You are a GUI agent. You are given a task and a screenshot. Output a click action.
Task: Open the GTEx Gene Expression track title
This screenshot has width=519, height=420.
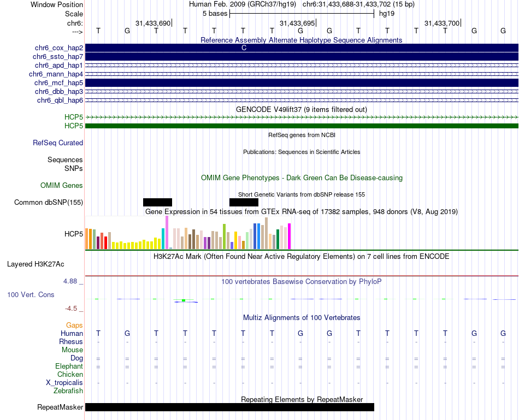pyautogui.click(x=302, y=212)
